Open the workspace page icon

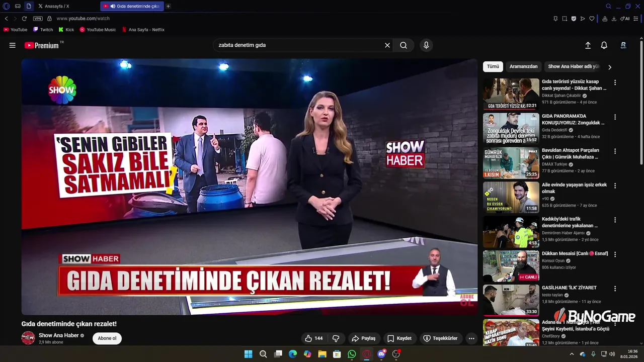click(x=29, y=6)
